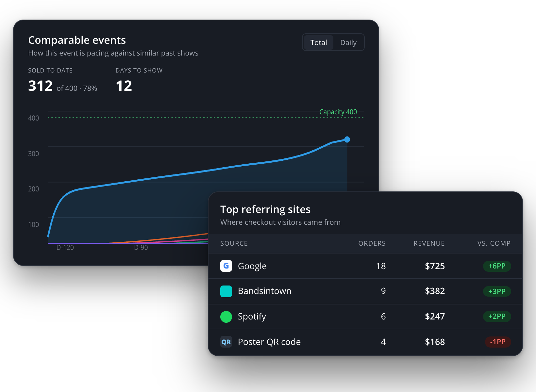Open the Bandsintown source name
This screenshot has width=536, height=392.
coord(264,291)
